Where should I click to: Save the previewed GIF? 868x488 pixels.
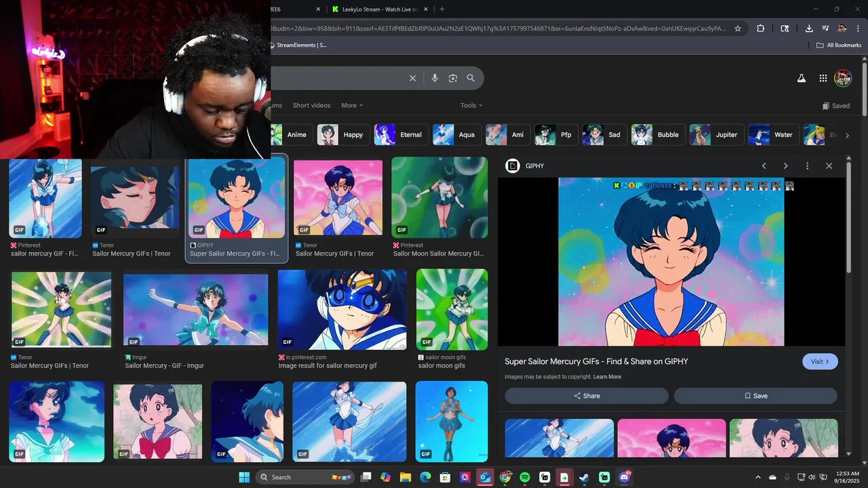755,396
